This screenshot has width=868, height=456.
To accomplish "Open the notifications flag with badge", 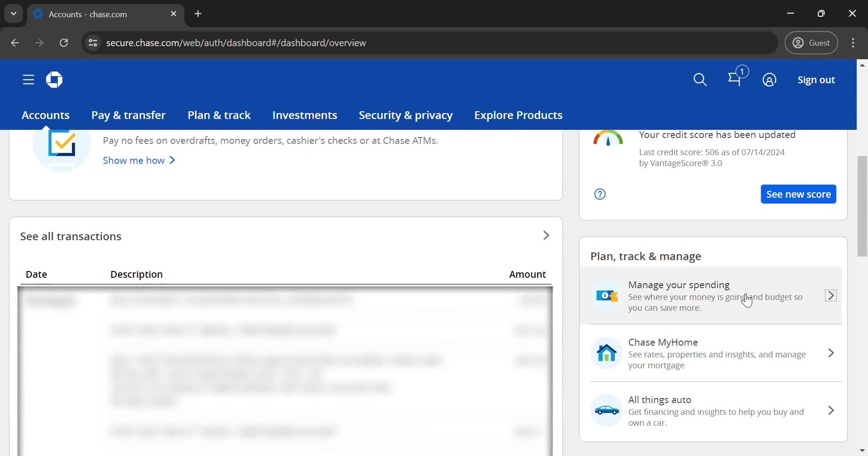I will click(736, 79).
